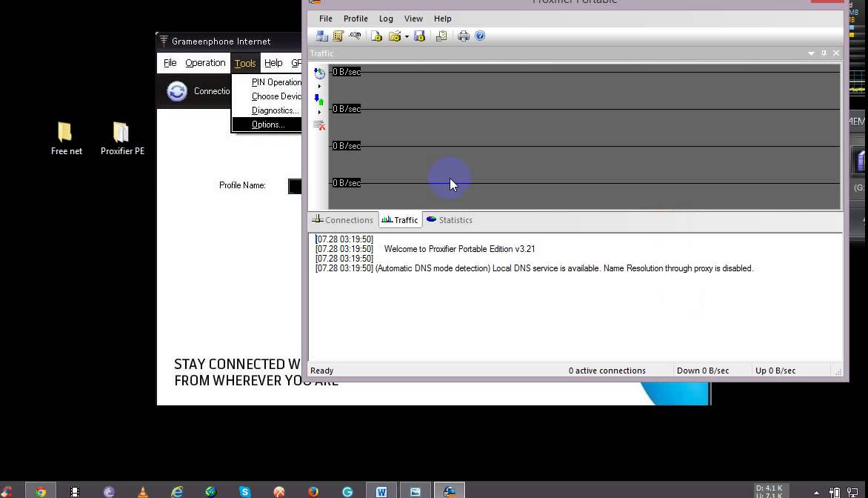Show hidden system tray icons arrow
The width and height of the screenshot is (868, 498).
tap(816, 492)
